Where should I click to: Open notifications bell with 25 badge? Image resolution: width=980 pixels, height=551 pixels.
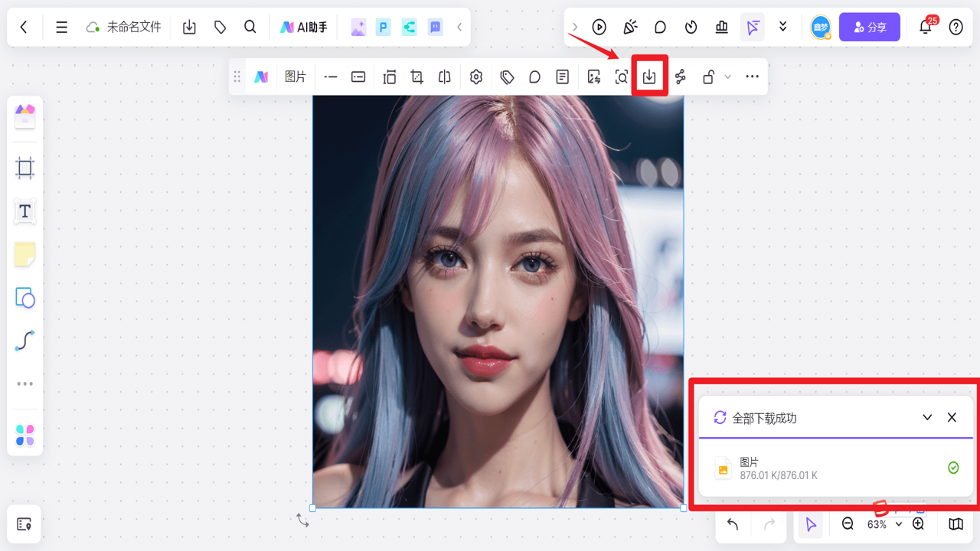coord(926,27)
